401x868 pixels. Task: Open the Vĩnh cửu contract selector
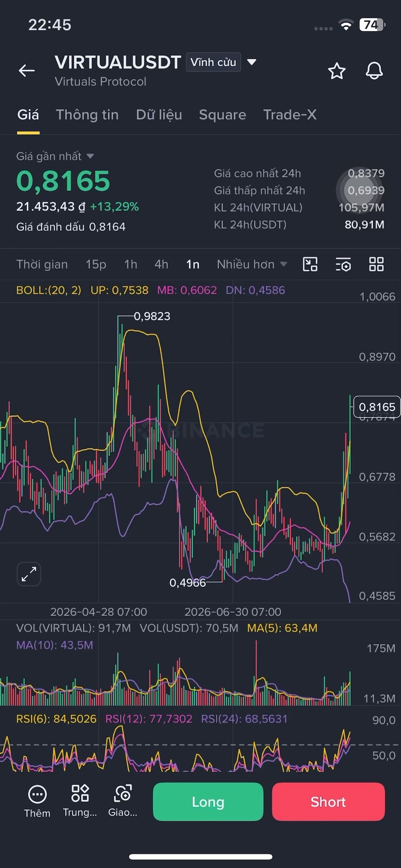point(213,62)
